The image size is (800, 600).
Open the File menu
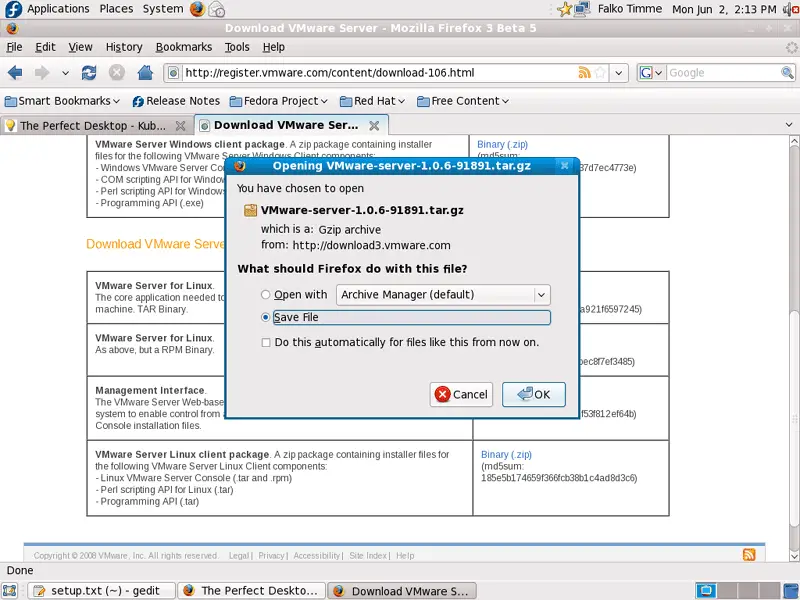(14, 47)
